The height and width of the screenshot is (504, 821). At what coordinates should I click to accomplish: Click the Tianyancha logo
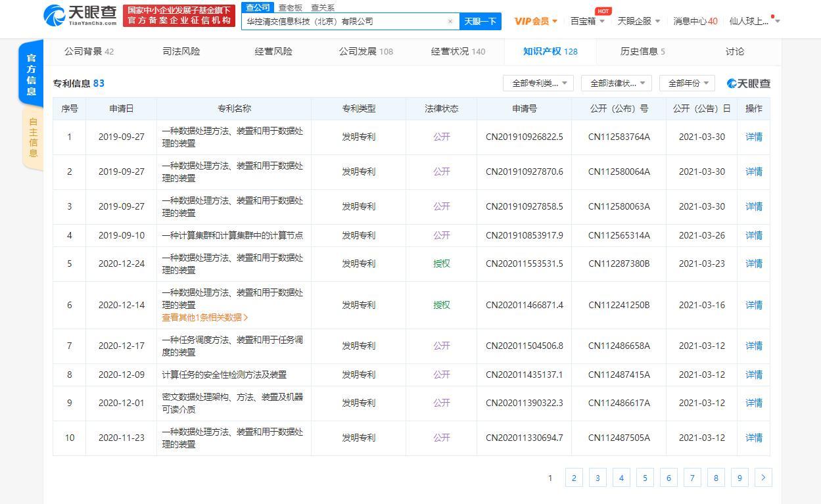click(80, 16)
